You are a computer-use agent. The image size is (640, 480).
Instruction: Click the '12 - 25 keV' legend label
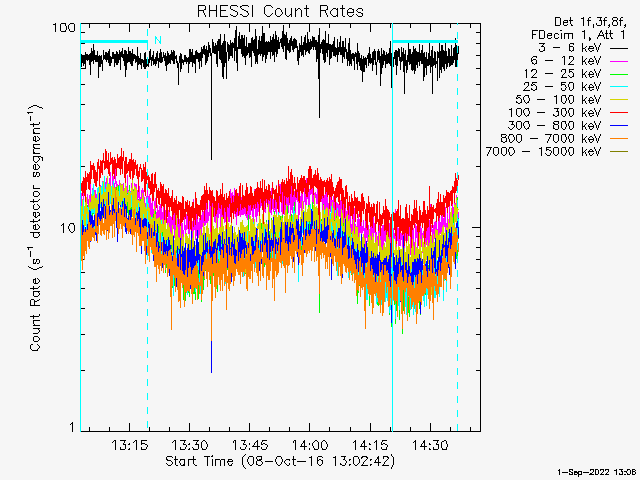pos(562,74)
